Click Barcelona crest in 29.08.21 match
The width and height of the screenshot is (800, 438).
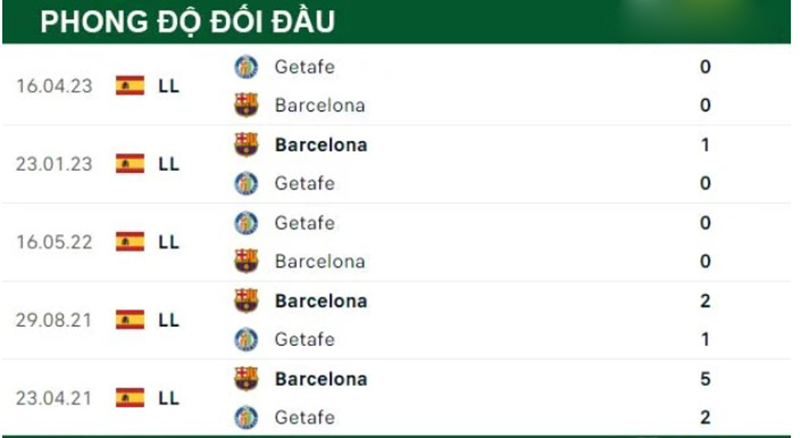point(246,300)
